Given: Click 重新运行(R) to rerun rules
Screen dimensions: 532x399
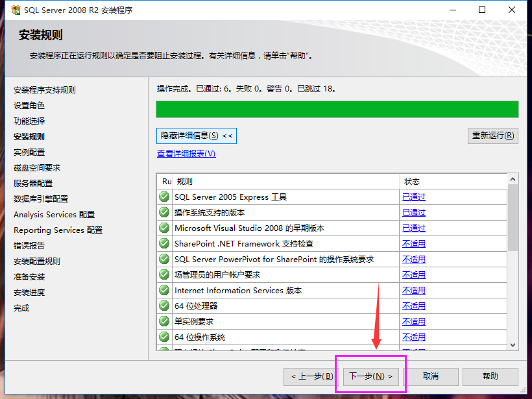Looking at the screenshot, I should point(493,136).
